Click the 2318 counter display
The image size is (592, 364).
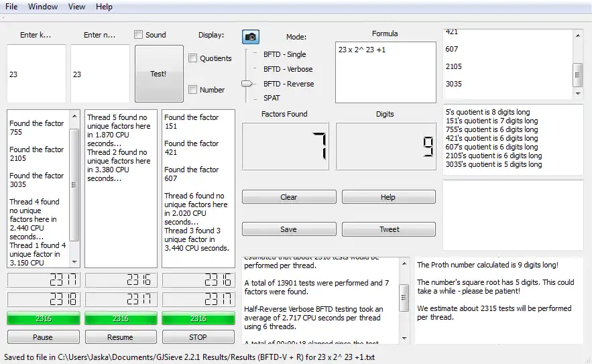(x=44, y=300)
